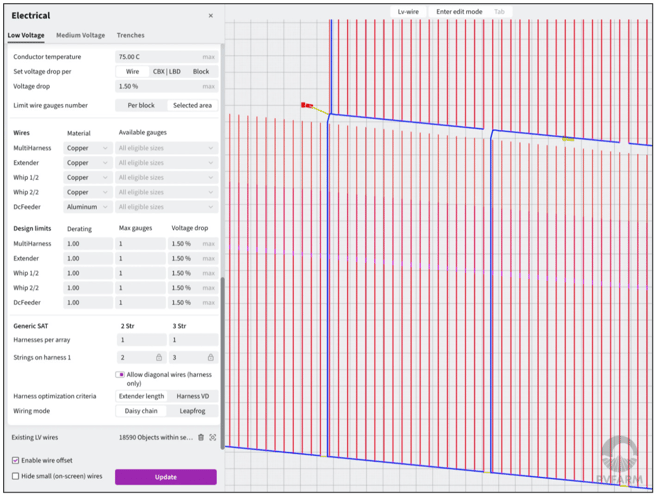The height and width of the screenshot is (495, 657).
Task: Edit 3 Str harnesses per array
Action: (193, 340)
